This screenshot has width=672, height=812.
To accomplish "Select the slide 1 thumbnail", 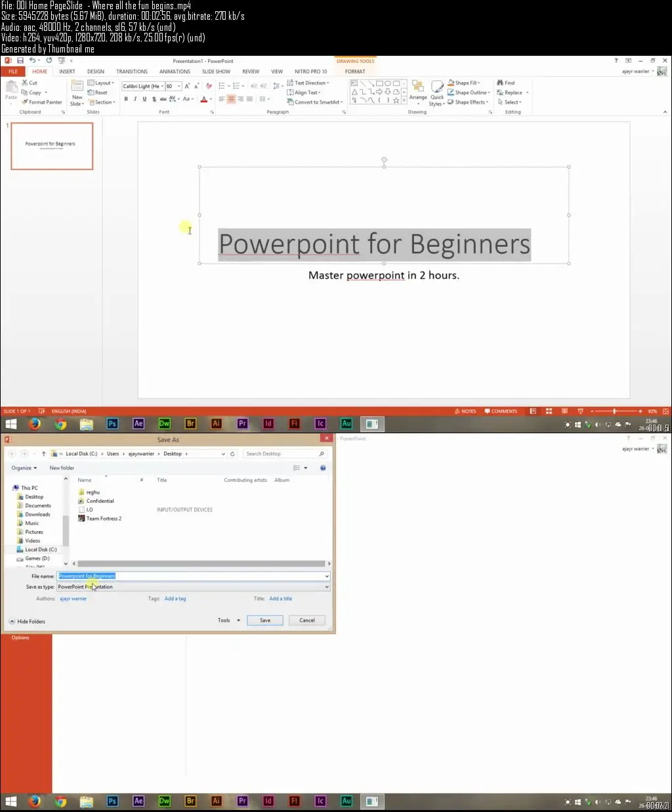I will [x=52, y=146].
